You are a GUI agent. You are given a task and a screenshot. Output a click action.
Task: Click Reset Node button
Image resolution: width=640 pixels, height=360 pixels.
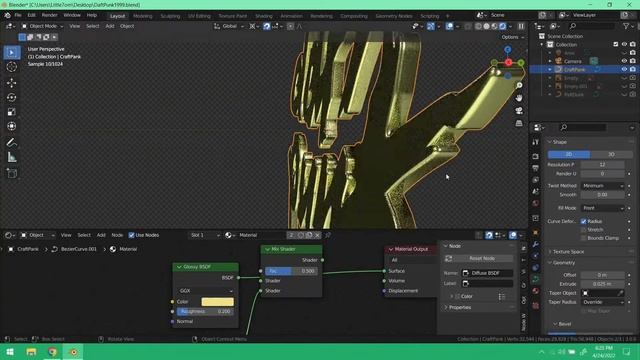tap(482, 258)
